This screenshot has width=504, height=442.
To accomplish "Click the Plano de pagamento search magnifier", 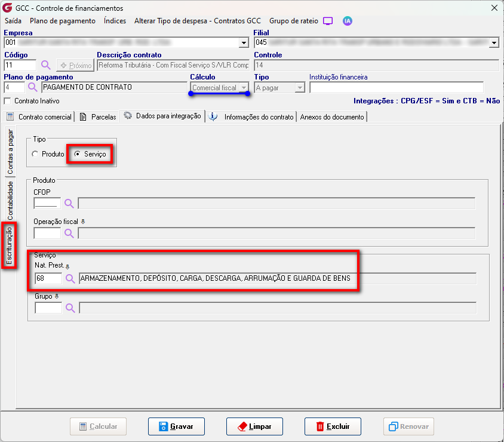I will (32, 87).
